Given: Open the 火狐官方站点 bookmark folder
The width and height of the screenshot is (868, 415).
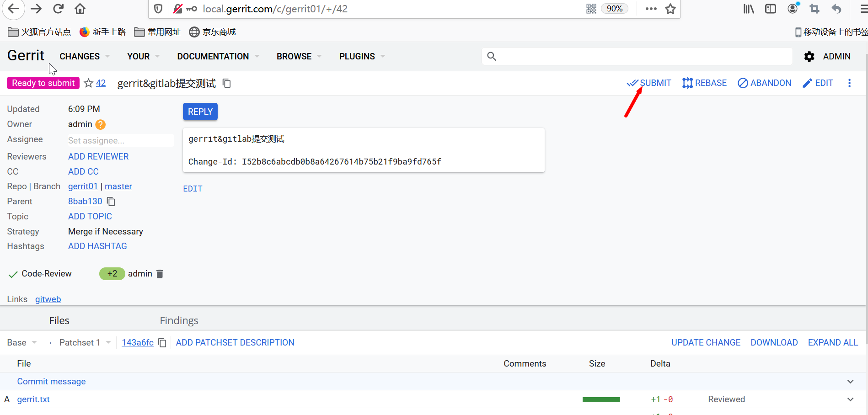Looking at the screenshot, I should [39, 32].
